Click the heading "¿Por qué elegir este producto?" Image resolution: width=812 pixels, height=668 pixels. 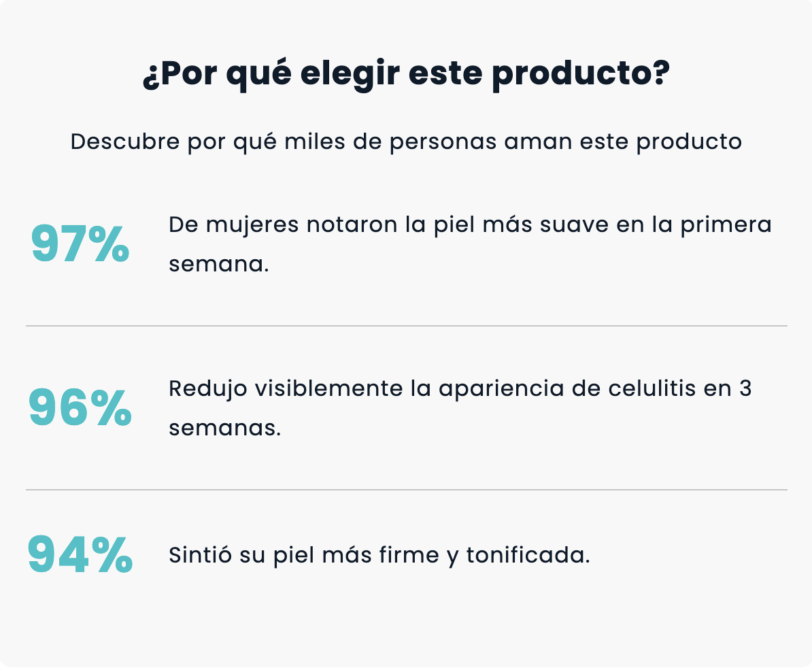pyautogui.click(x=406, y=76)
